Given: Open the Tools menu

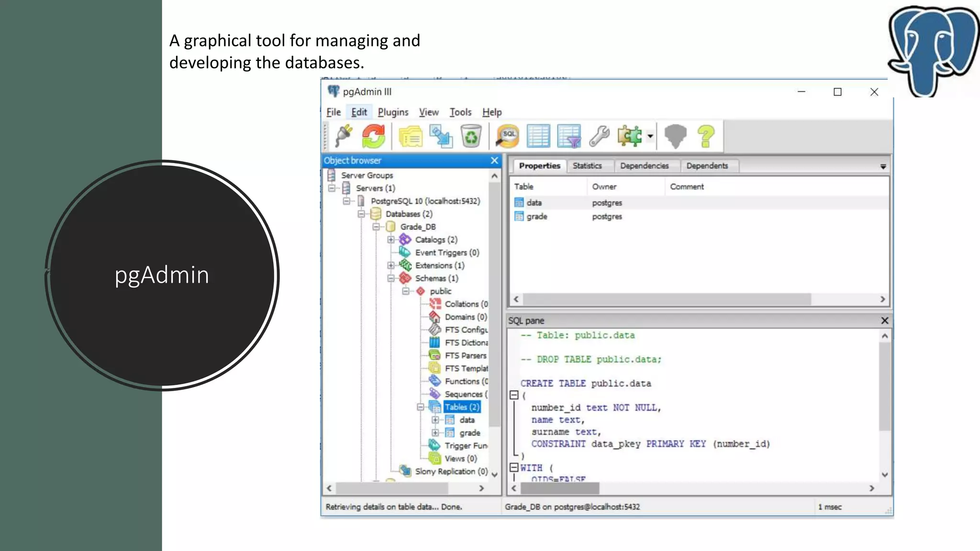Looking at the screenshot, I should [460, 112].
